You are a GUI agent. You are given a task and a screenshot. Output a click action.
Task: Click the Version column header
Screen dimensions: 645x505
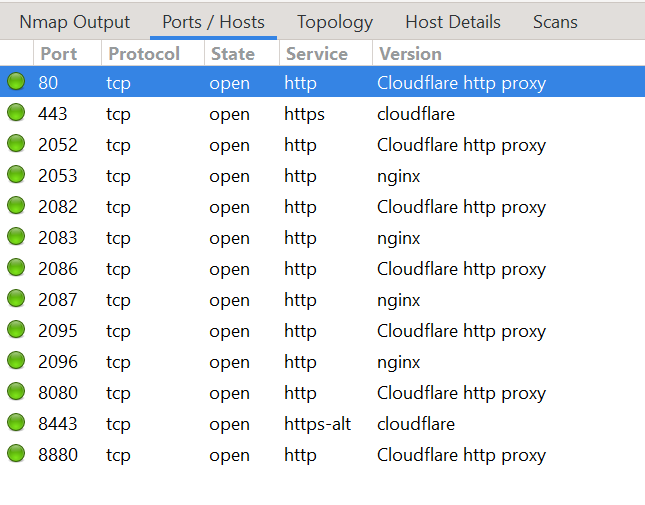(410, 54)
